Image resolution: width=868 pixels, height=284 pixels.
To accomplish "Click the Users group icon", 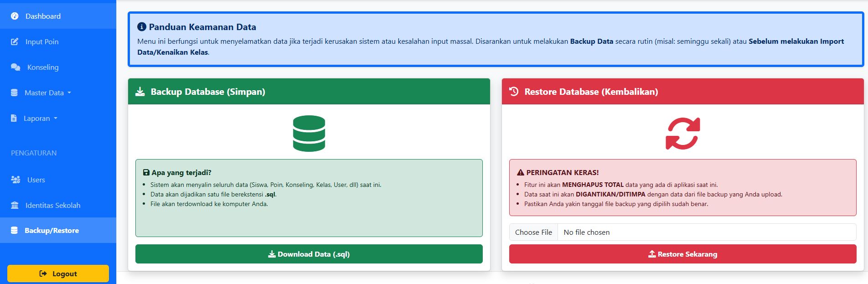I will [15, 180].
